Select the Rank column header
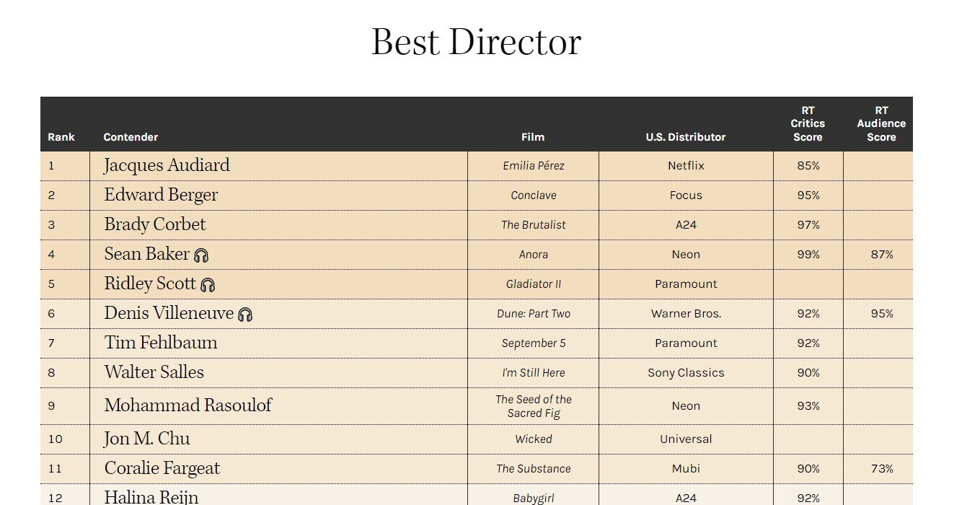 pos(61,137)
